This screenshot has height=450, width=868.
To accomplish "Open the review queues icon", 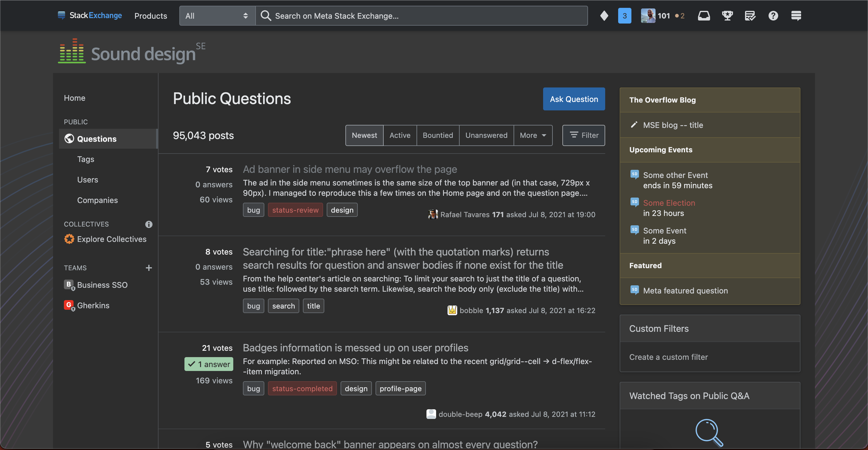I will point(750,15).
